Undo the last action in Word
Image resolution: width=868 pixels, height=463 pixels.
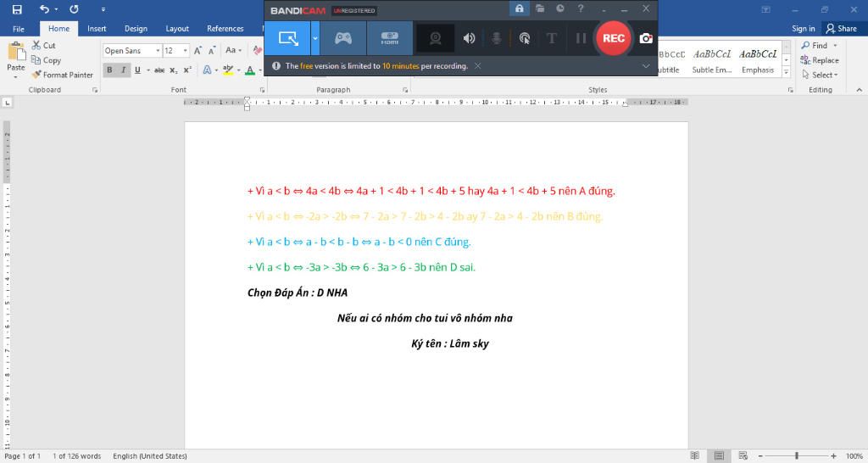(x=44, y=9)
